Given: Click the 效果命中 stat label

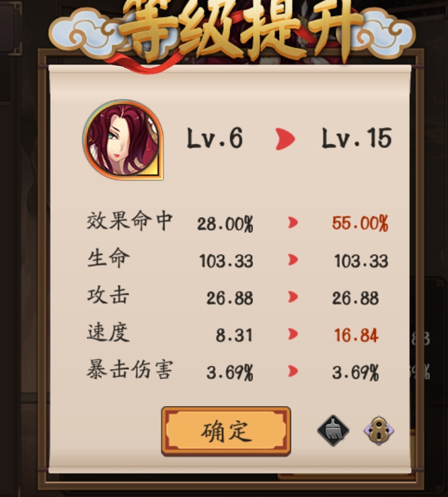Looking at the screenshot, I should pos(130,221).
